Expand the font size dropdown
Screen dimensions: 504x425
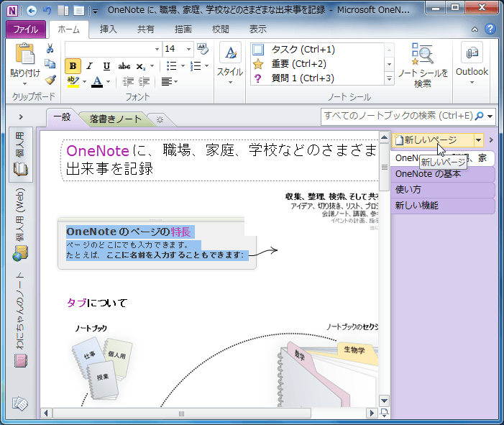[x=189, y=49]
